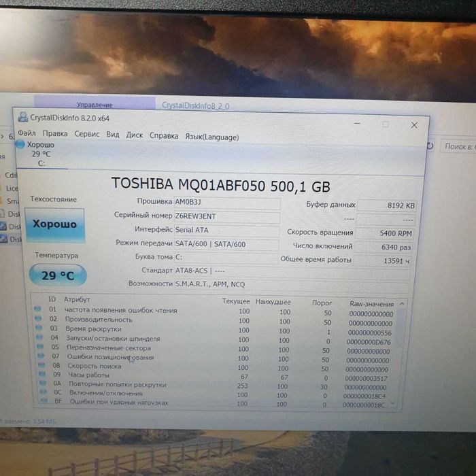
Task: Click the Атрибут column header
Action: click(77, 300)
